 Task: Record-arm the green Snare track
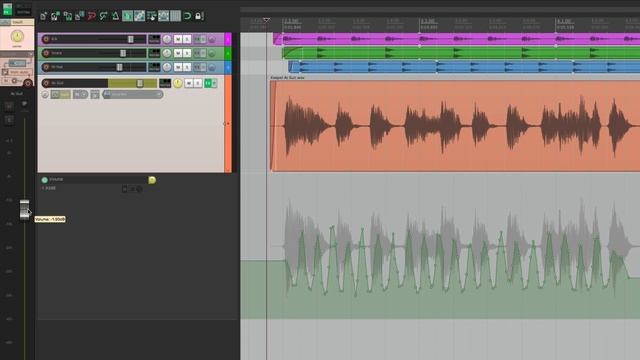click(46, 53)
